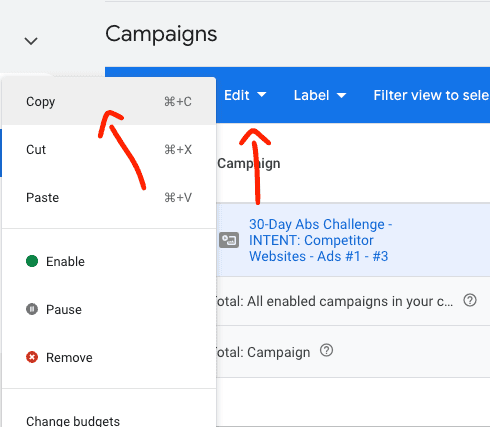Image resolution: width=490 pixels, height=427 pixels.
Task: Click help icon beside All enabled campaigns
Action: 470,300
